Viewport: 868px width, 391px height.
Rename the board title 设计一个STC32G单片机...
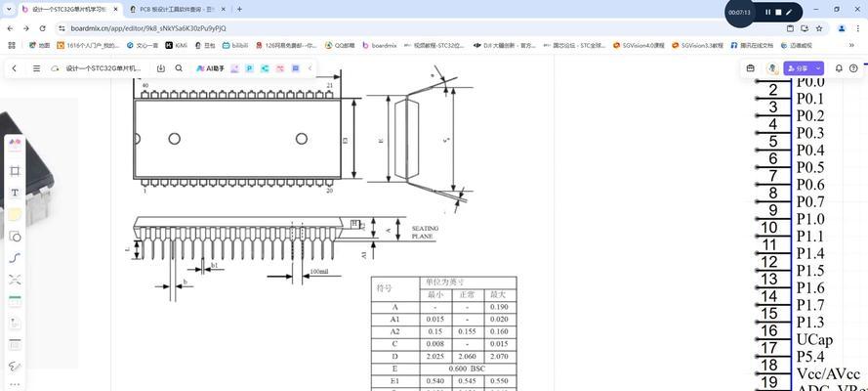[103, 68]
